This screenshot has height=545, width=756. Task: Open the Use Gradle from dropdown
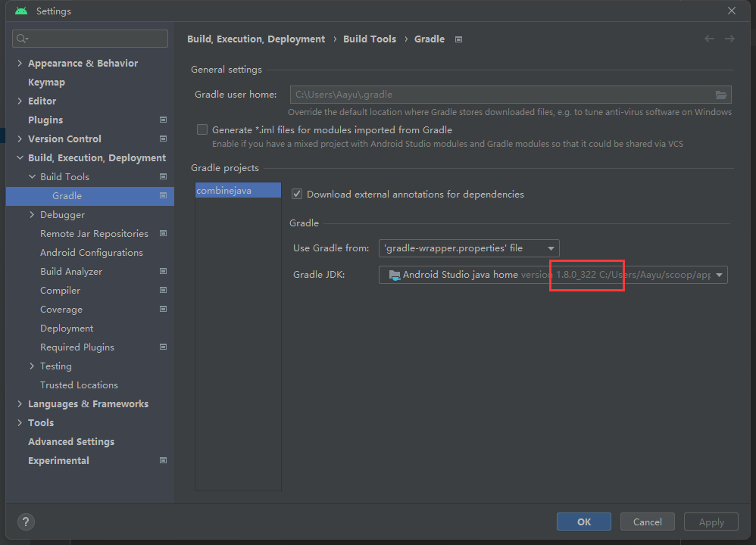[469, 248]
